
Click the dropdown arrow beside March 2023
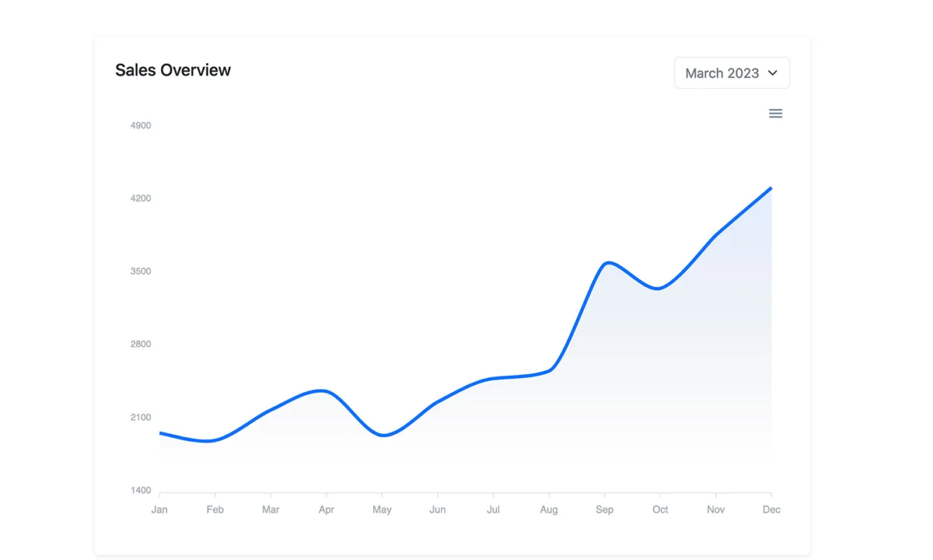[x=773, y=72]
